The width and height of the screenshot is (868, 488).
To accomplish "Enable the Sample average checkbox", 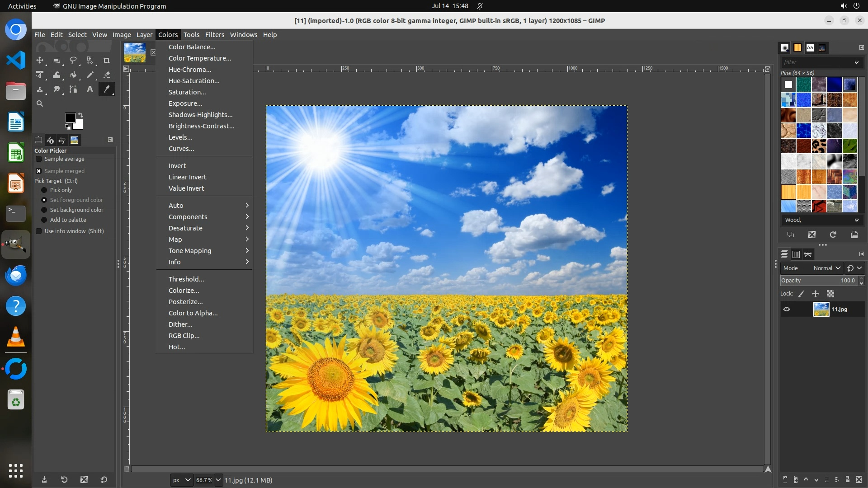I will click(x=39, y=159).
